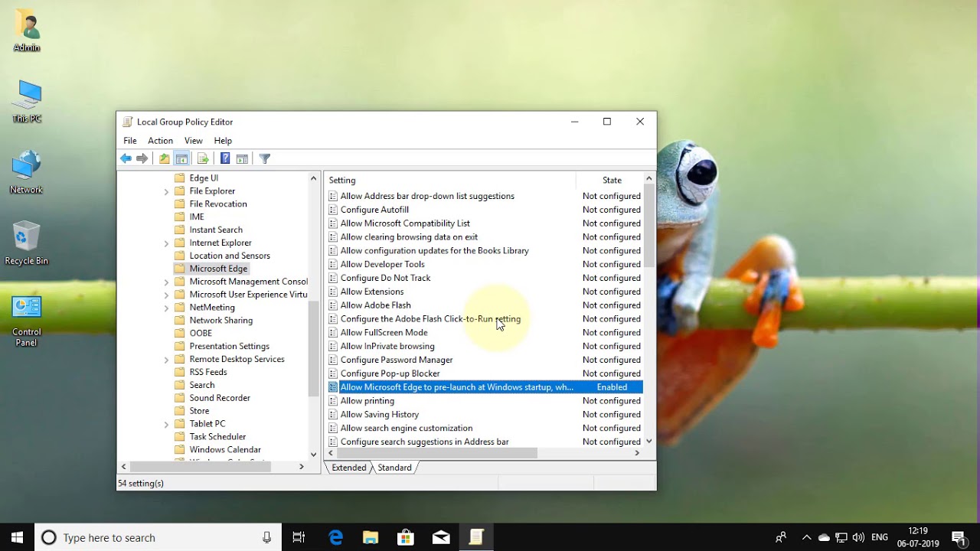Screen dimensions: 980x551
Task: Expand NetMeeting tree node
Action: coord(166,308)
